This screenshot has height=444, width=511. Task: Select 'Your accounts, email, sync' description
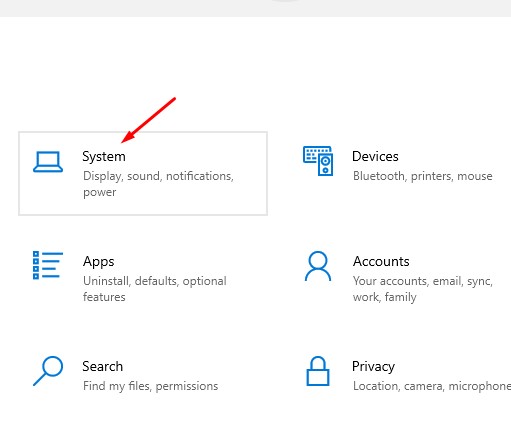423,281
